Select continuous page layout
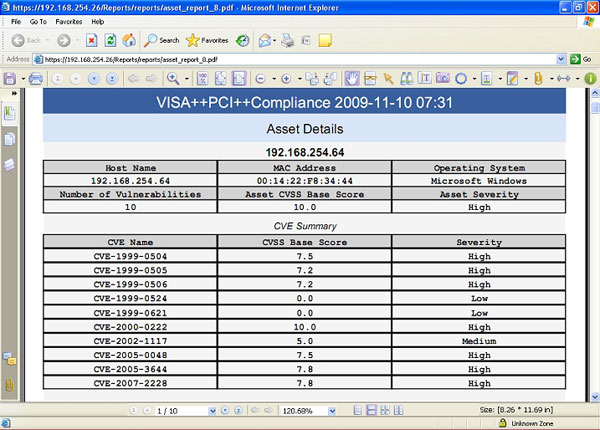Screen dimensions: 600x430 click(371, 410)
